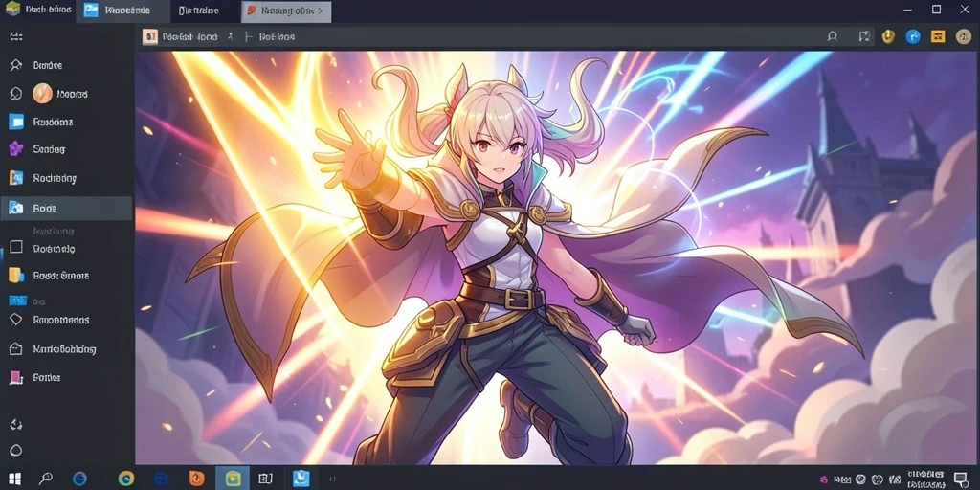Select the sidebar row with the blue-orange picture icon

66,178
